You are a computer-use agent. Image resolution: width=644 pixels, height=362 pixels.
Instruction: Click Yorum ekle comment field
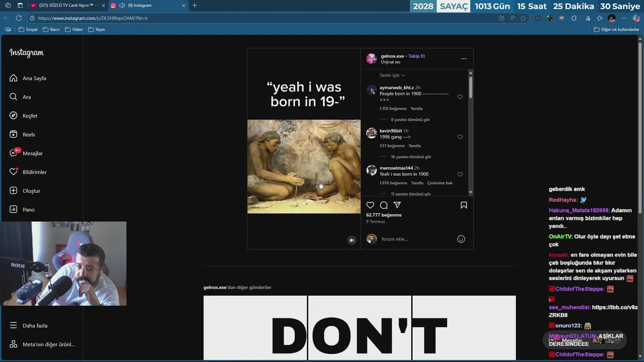tap(417, 239)
